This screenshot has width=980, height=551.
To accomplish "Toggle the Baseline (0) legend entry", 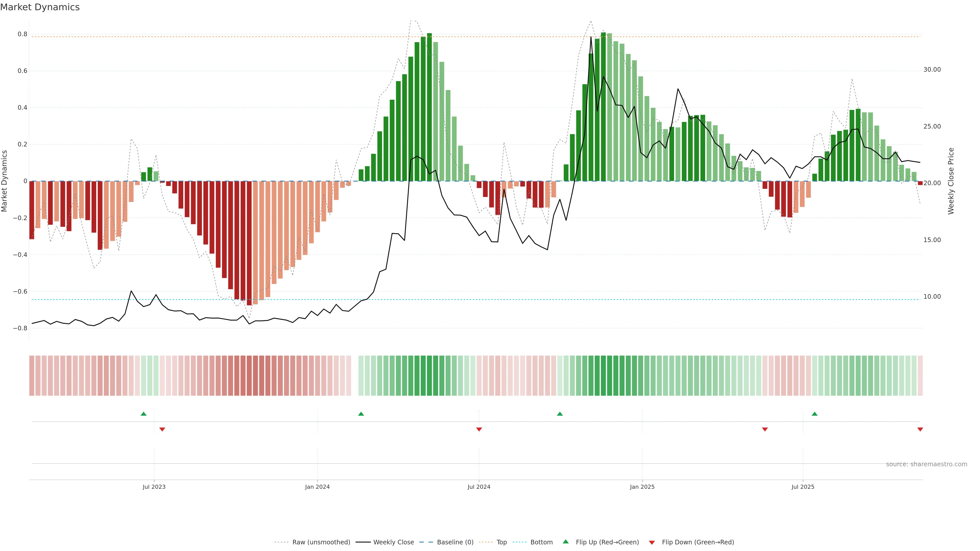I will coord(455,542).
